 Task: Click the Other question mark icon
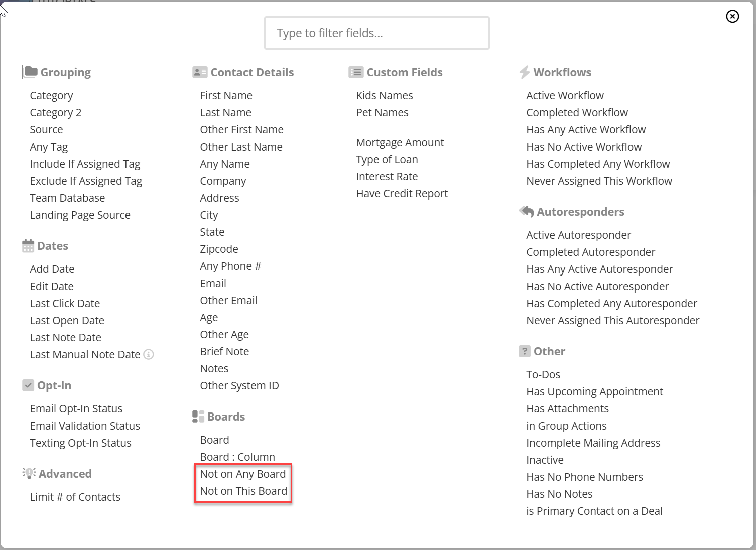click(x=525, y=351)
